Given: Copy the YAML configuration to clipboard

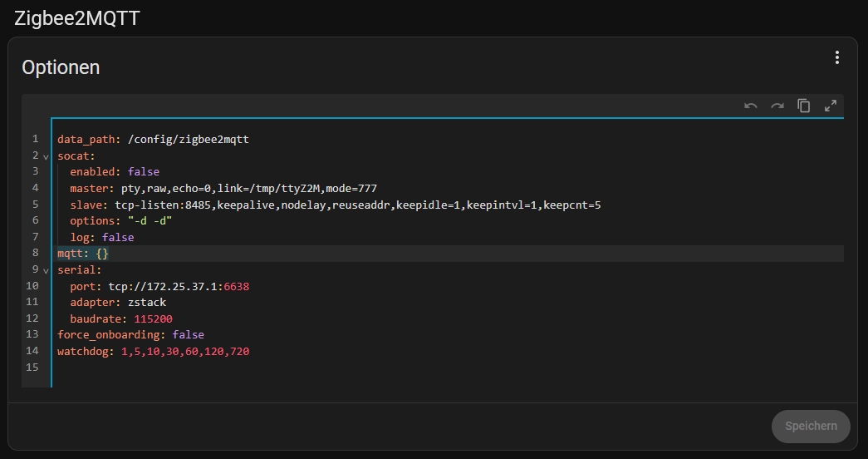Looking at the screenshot, I should point(804,106).
